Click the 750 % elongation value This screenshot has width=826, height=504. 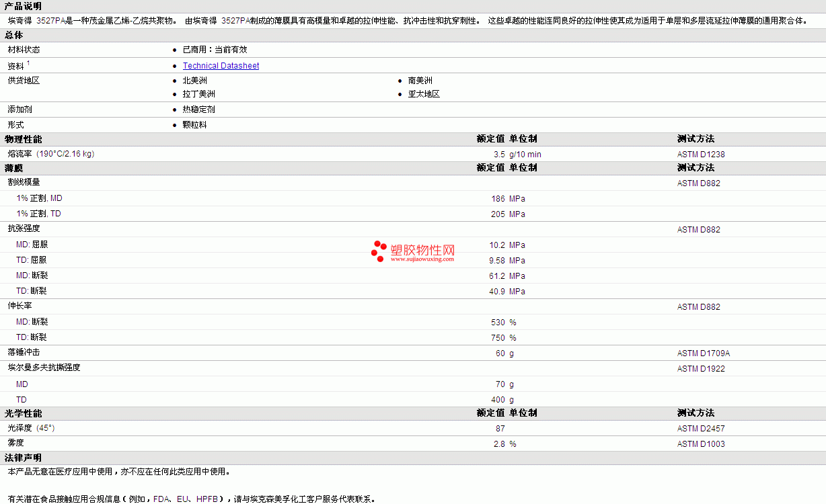pos(504,338)
